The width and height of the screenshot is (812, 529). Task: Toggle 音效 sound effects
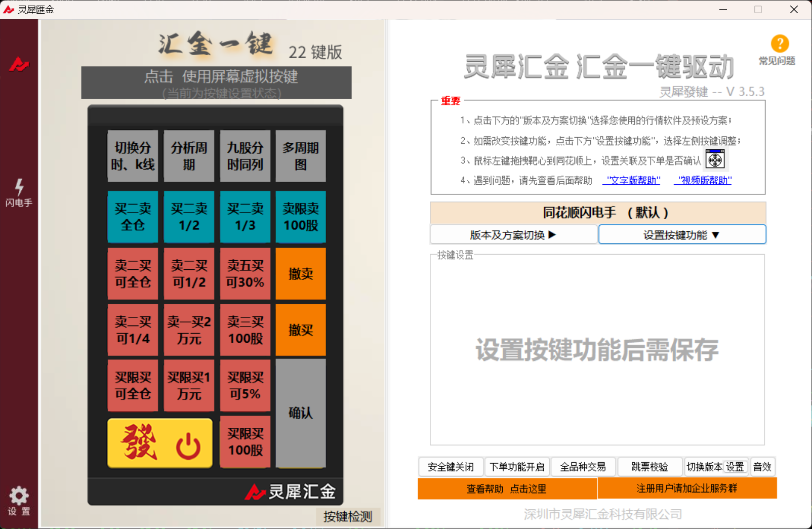762,467
